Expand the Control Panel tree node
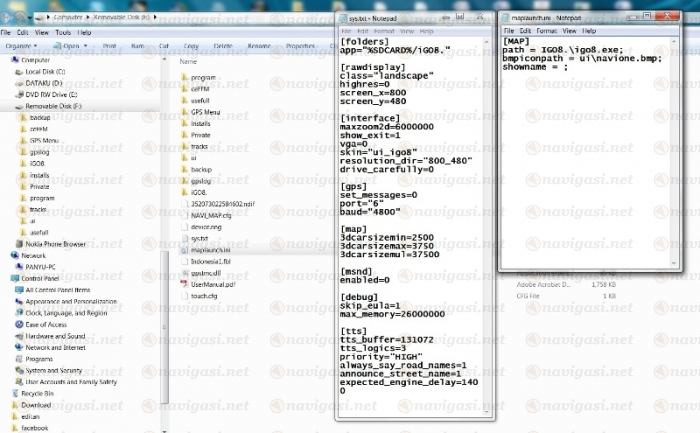Image resolution: width=700 pixels, height=433 pixels. tap(6, 278)
